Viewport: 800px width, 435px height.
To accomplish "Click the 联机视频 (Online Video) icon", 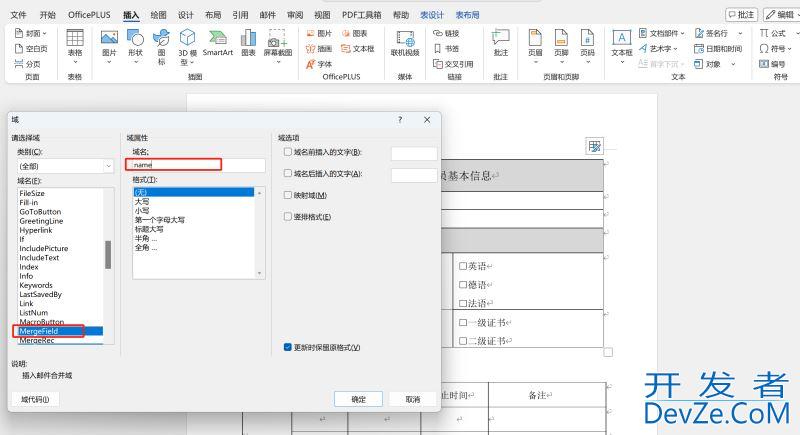I will point(405,40).
